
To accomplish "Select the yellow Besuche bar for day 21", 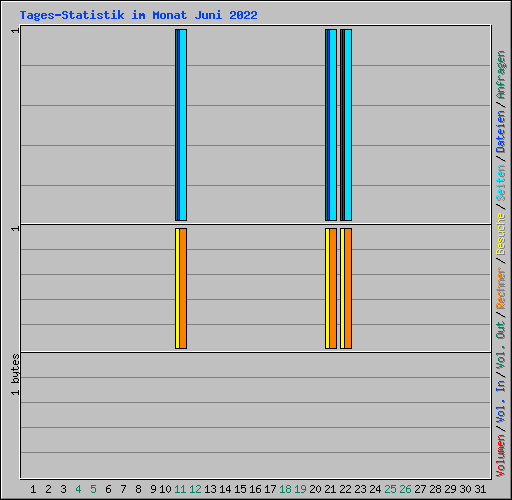I will point(327,289).
